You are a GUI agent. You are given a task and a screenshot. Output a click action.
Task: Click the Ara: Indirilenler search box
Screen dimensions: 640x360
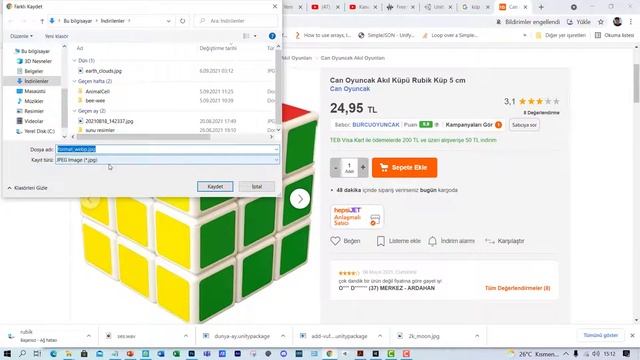pos(236,21)
